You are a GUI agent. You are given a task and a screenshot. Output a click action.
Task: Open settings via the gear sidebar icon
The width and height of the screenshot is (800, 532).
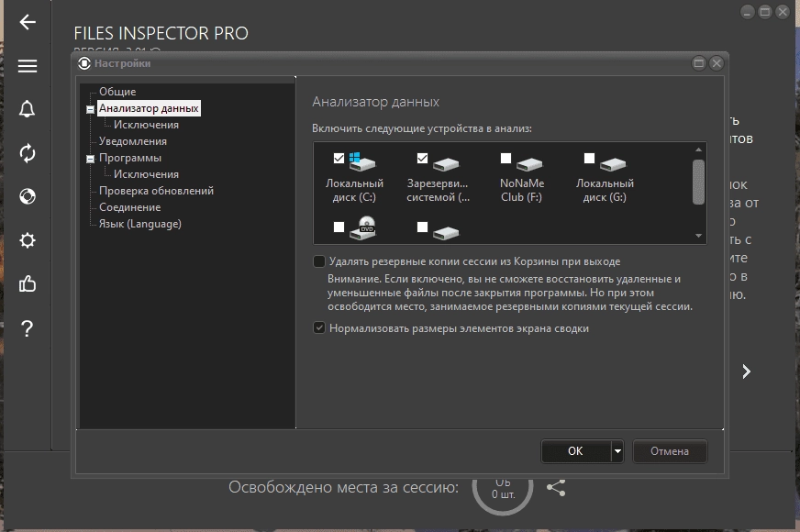[x=28, y=240]
